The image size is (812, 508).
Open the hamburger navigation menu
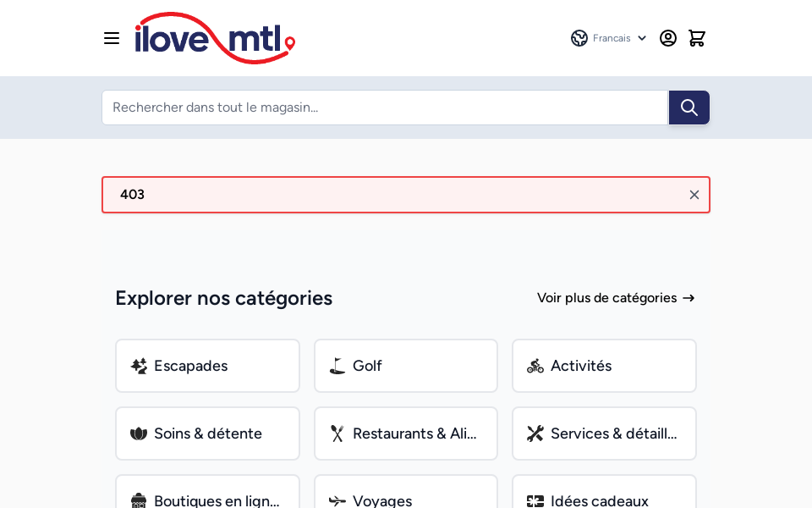(112, 38)
